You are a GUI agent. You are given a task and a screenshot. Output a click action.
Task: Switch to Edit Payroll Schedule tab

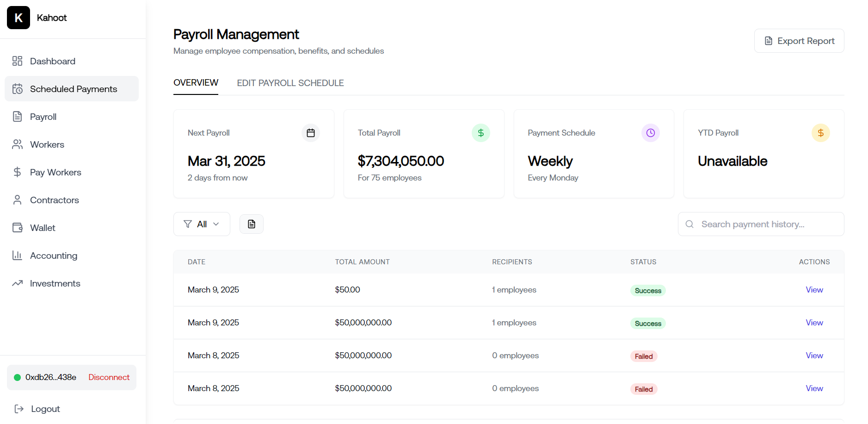pos(290,83)
